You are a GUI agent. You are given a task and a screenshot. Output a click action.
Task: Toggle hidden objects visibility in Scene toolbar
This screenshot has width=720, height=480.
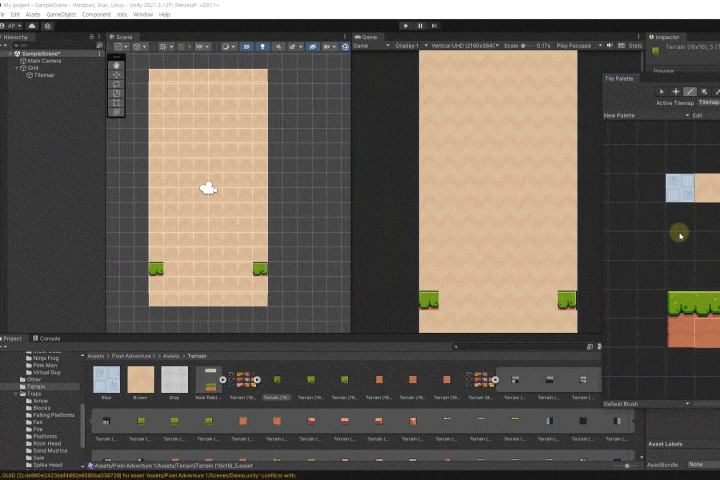312,46
